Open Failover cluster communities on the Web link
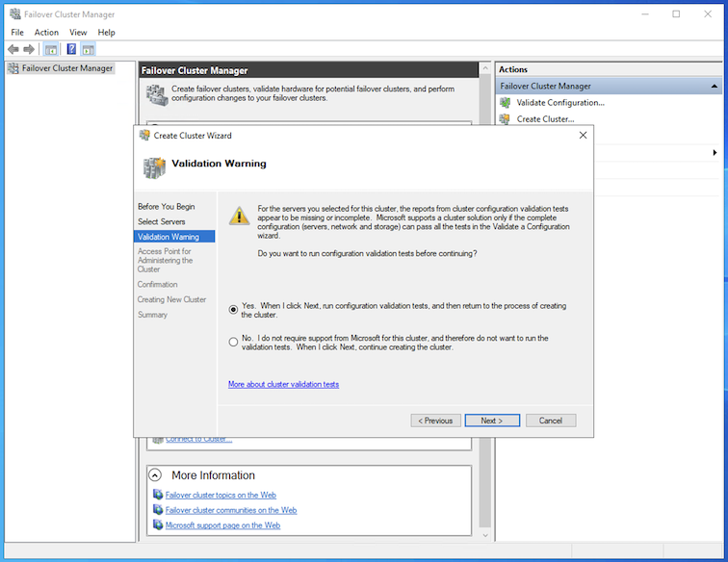Screen dimensions: 728x562 pos(231,510)
